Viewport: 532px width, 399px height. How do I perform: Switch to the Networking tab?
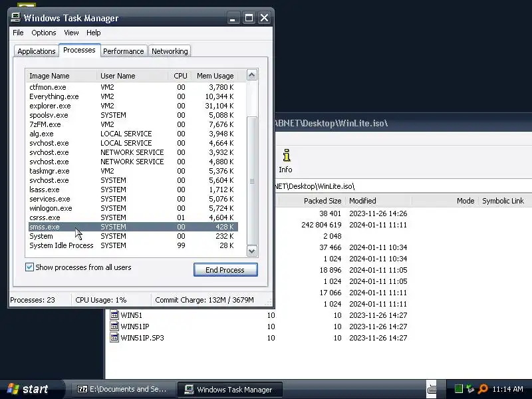click(170, 51)
